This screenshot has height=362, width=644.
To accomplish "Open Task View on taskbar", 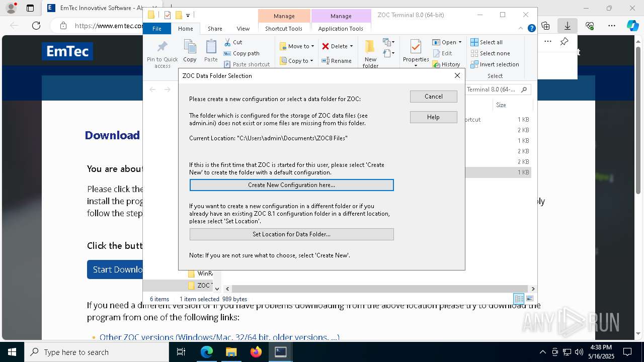I will click(x=182, y=352).
